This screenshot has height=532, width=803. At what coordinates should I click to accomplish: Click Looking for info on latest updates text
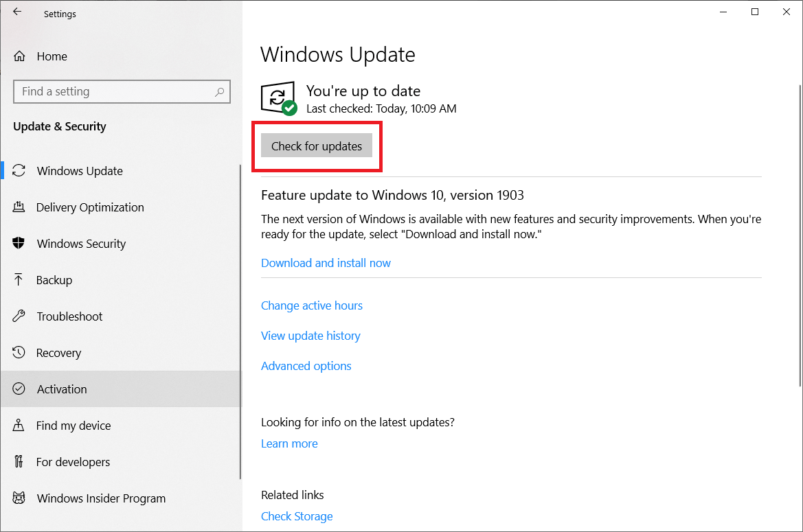click(357, 422)
